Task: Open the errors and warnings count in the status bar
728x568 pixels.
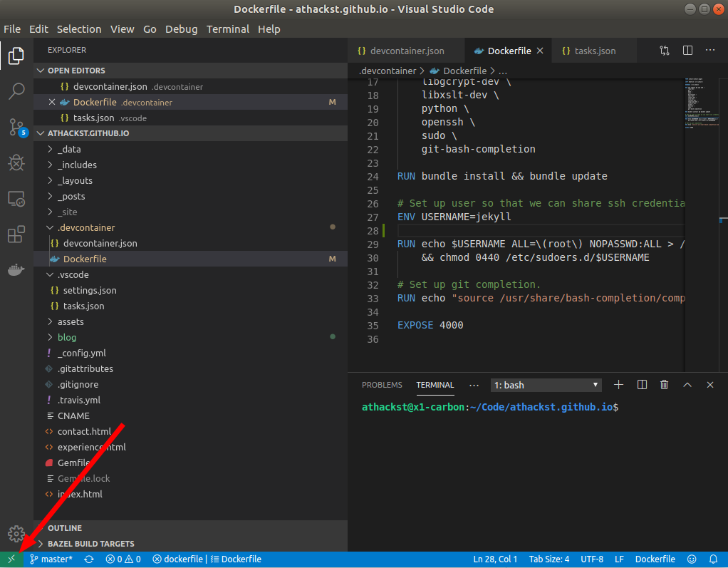Action: (x=123, y=559)
